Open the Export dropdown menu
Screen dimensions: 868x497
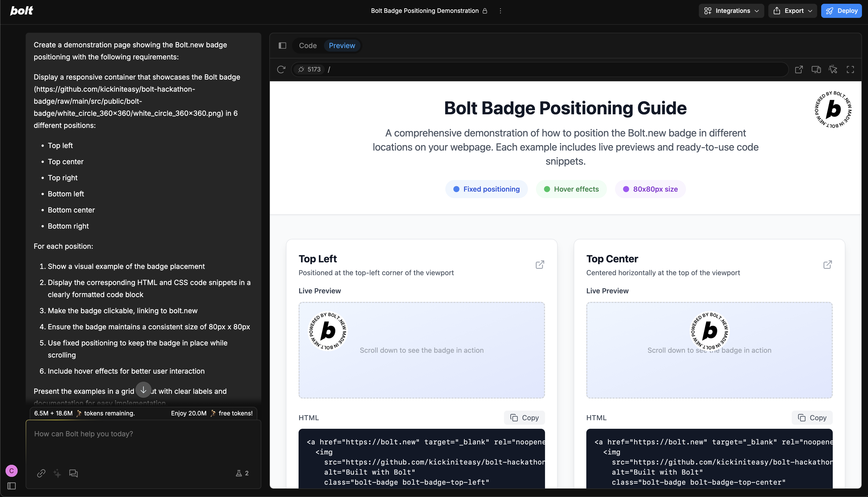click(x=792, y=11)
